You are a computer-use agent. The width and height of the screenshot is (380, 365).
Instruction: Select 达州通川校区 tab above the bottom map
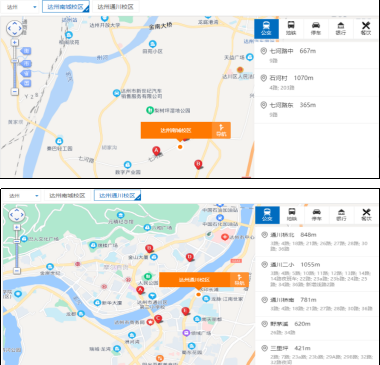[117, 196]
